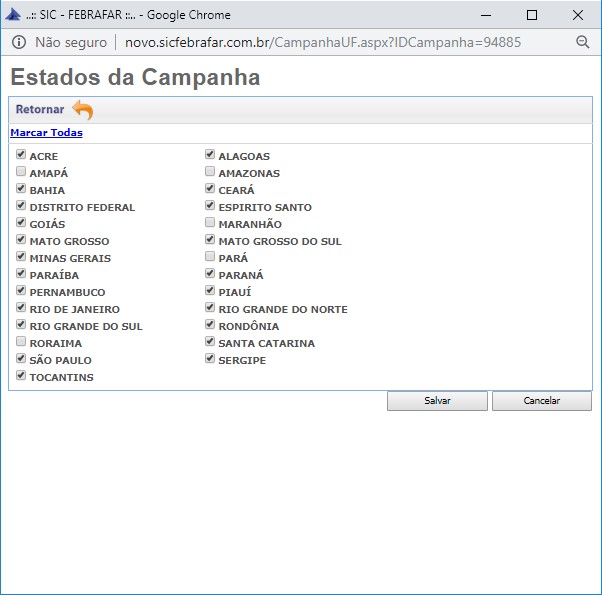Image resolution: width=602 pixels, height=595 pixels.
Task: Click the Marcar Todas link
Action: tap(46, 133)
